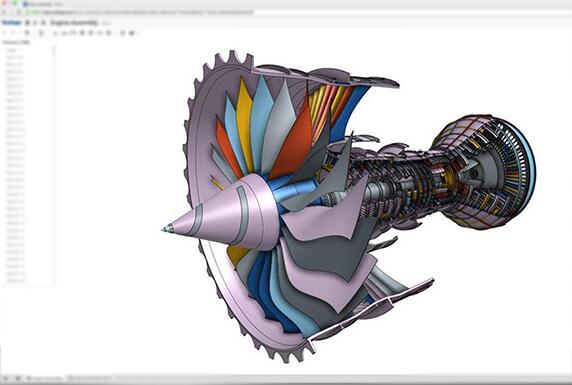This screenshot has height=385, width=572.
Task: Click the Redo arrow in the assembly toolbar
Action: tap(13, 33)
